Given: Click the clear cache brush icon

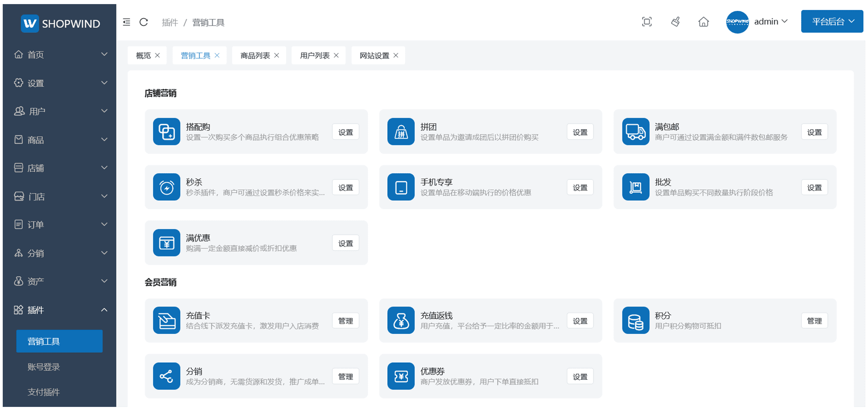Looking at the screenshot, I should (x=675, y=22).
